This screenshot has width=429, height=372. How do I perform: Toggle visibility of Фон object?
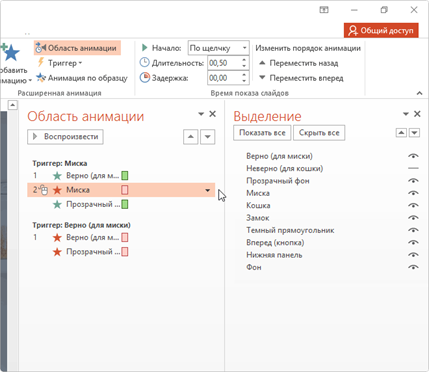[x=413, y=267]
